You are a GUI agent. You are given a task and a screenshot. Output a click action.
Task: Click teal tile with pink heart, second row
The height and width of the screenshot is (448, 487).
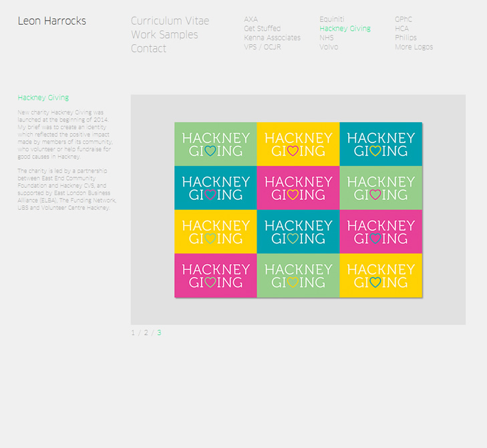coord(216,188)
